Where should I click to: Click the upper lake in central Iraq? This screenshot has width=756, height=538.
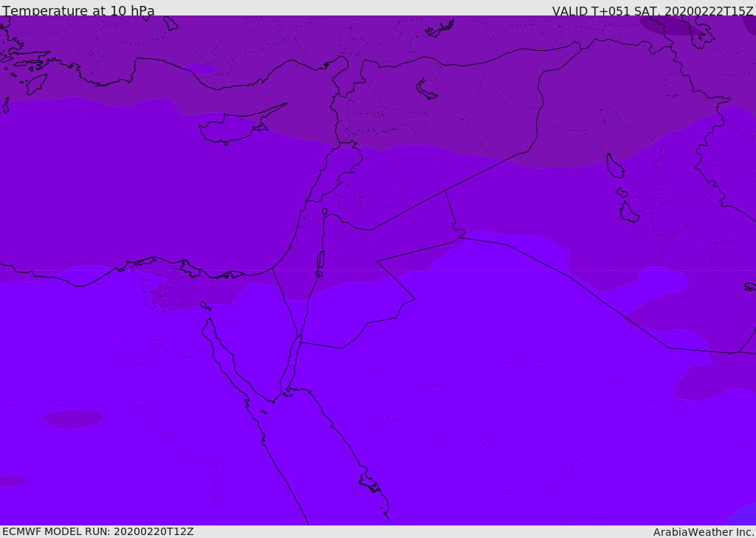[615, 166]
